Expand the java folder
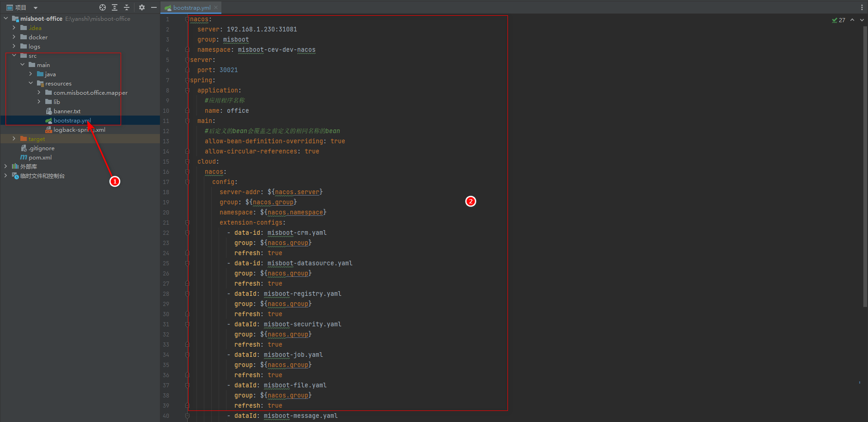 [31, 74]
